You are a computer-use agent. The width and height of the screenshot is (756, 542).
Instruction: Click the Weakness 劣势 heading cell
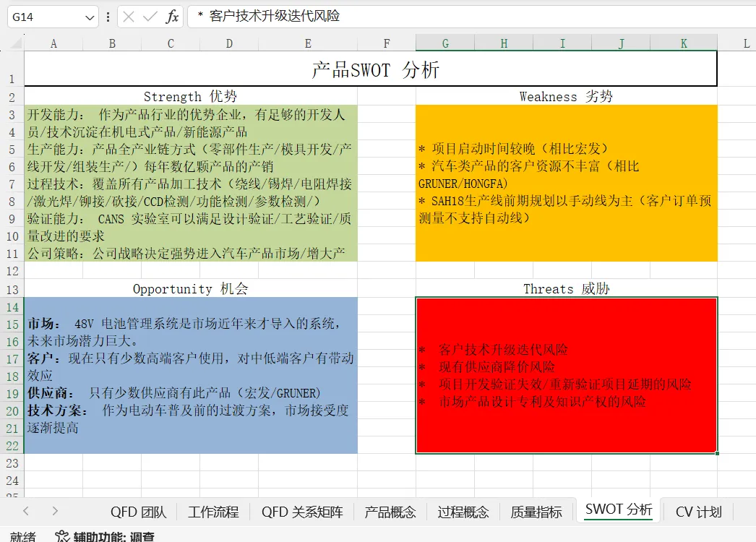click(566, 96)
